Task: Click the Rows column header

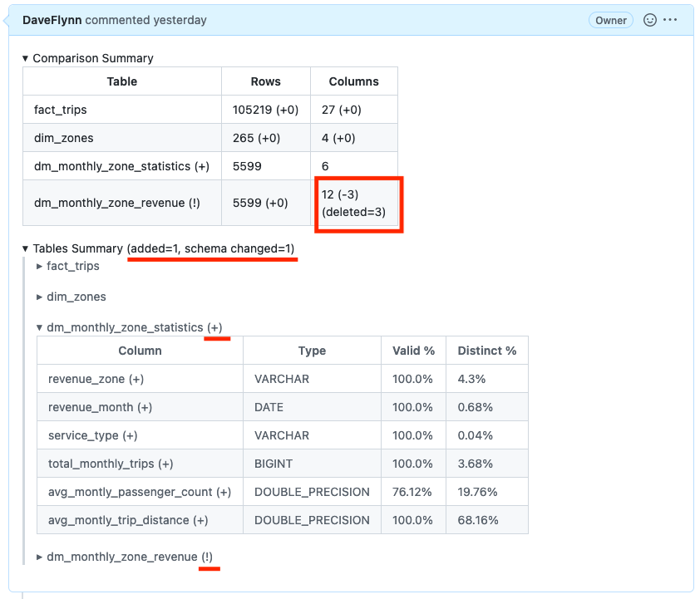Action: pos(265,81)
